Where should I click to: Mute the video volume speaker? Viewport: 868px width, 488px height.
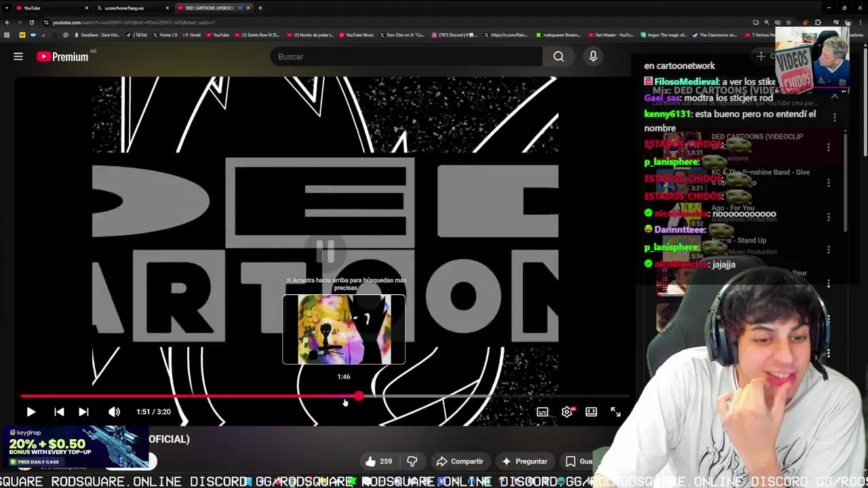pyautogui.click(x=114, y=411)
